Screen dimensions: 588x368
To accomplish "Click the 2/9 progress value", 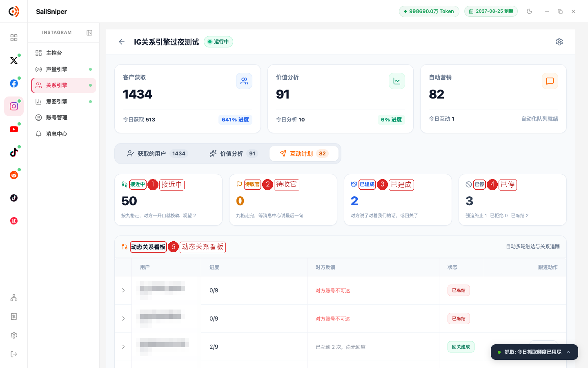I will [214, 347].
